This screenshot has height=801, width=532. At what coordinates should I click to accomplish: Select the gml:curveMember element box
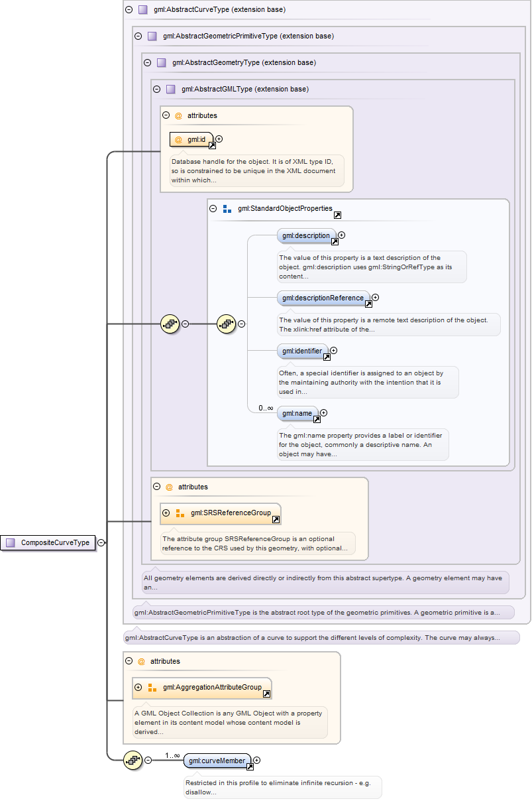point(216,761)
